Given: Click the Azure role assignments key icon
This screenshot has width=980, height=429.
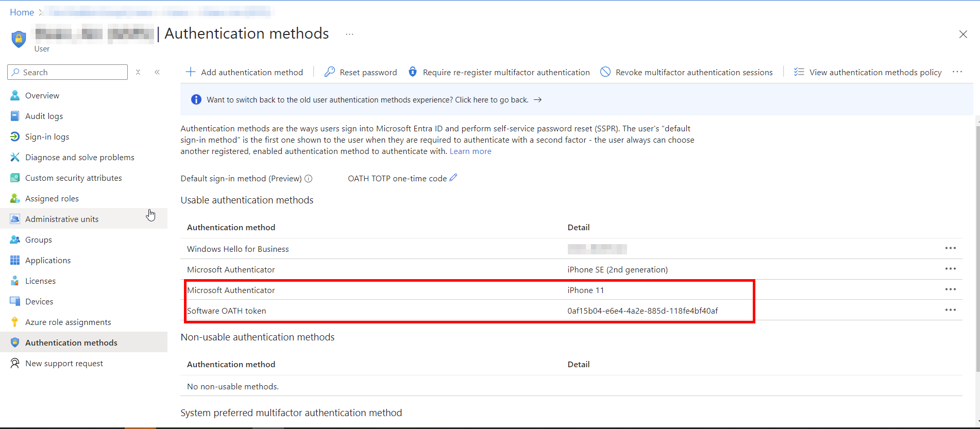Looking at the screenshot, I should coord(15,322).
